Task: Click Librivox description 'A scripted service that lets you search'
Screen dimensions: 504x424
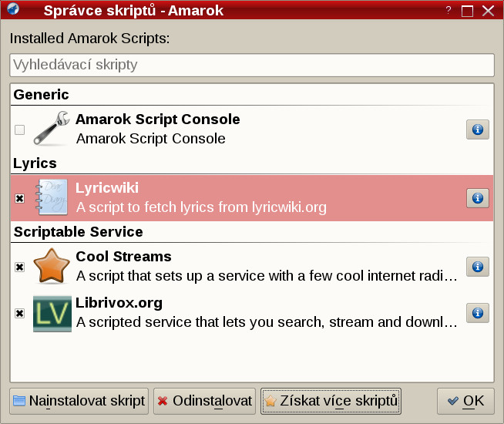Action: click(267, 322)
